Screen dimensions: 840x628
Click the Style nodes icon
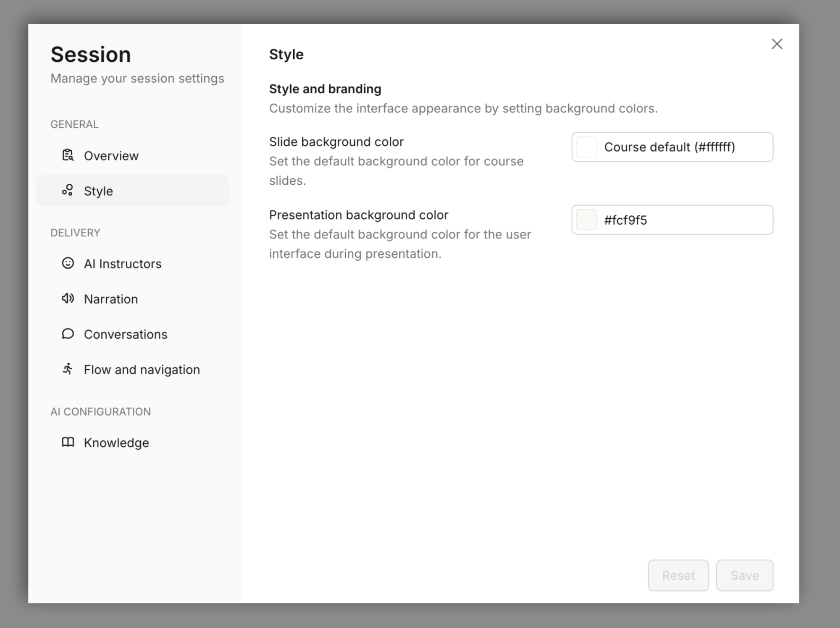[68, 191]
